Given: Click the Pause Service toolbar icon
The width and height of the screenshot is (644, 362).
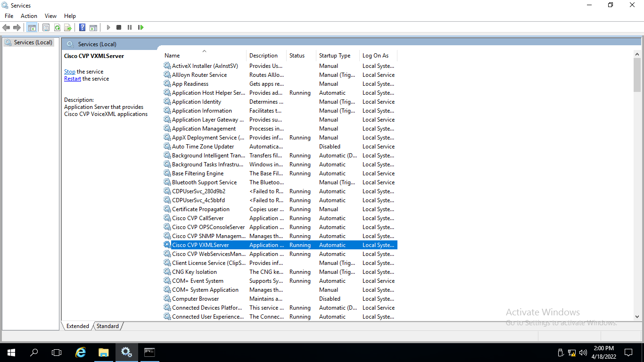Looking at the screenshot, I should point(130,27).
